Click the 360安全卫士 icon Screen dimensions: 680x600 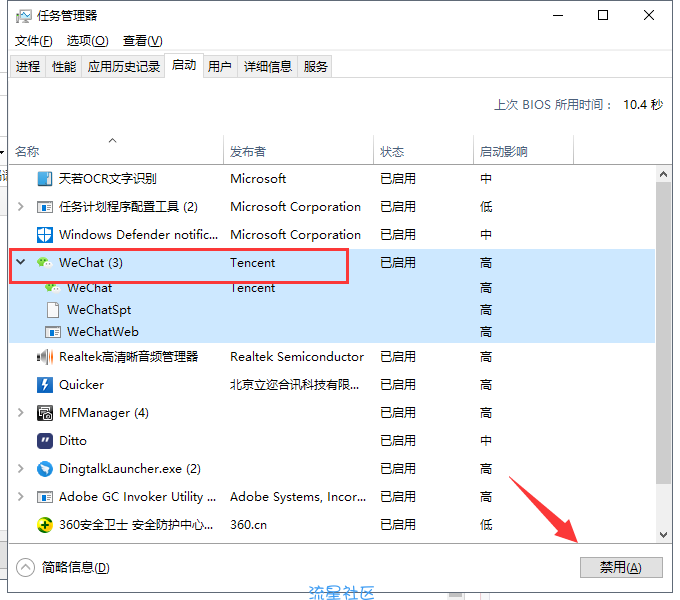(45, 525)
